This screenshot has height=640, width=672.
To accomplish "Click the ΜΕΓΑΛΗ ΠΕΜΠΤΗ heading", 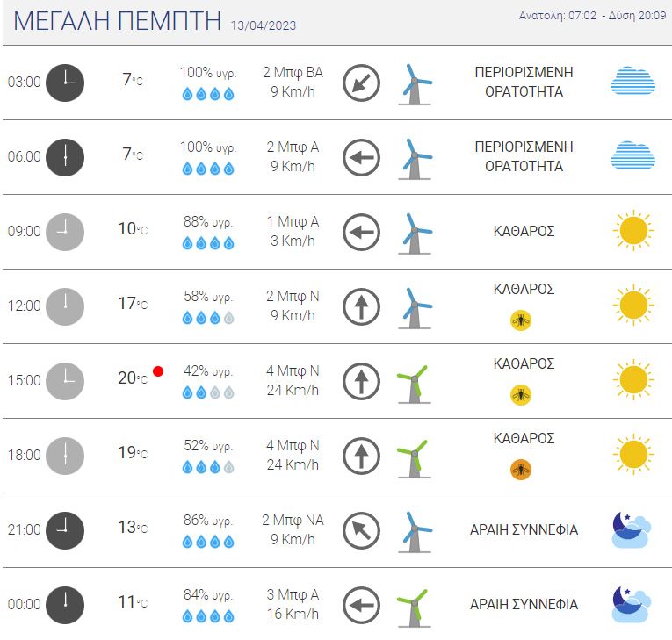I will click(x=118, y=20).
